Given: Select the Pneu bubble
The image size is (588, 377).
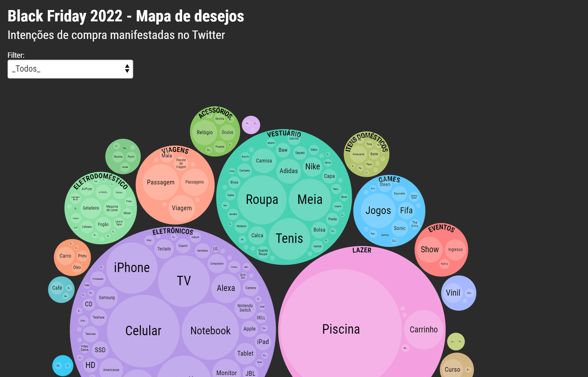Looking at the screenshot, I should [83, 256].
